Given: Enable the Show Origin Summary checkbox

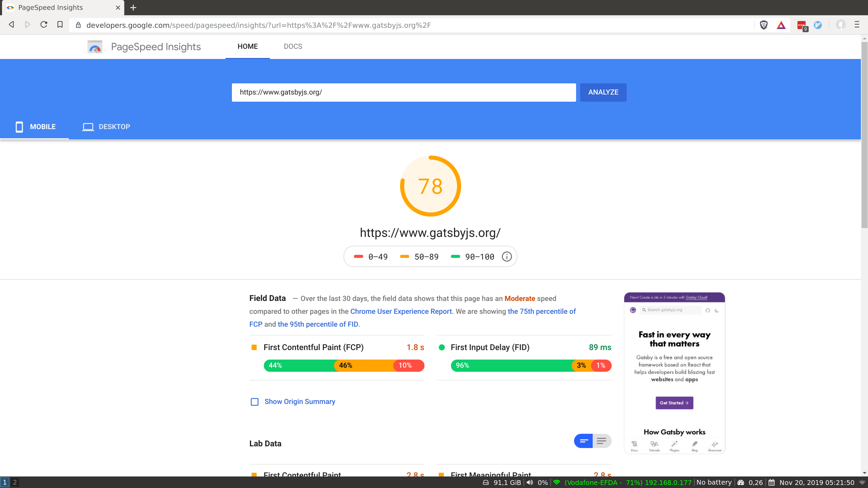Looking at the screenshot, I should pos(254,402).
